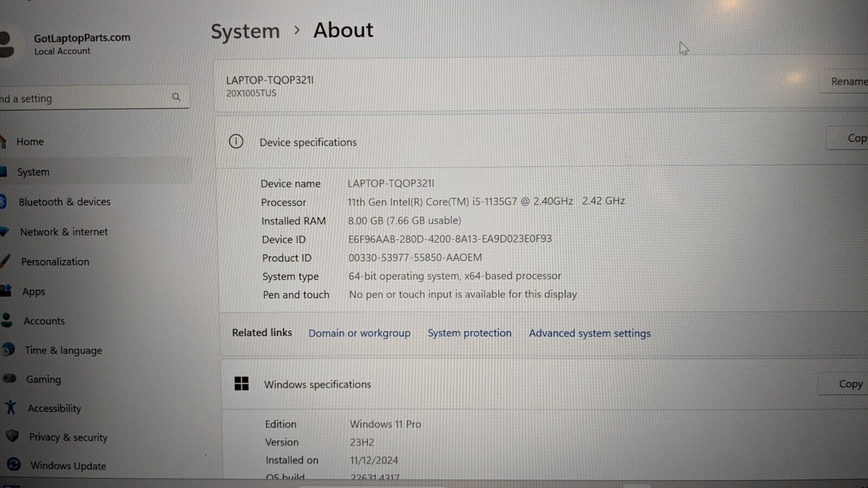Open the Domain or workgroup link
The width and height of the screenshot is (868, 488).
tap(359, 333)
